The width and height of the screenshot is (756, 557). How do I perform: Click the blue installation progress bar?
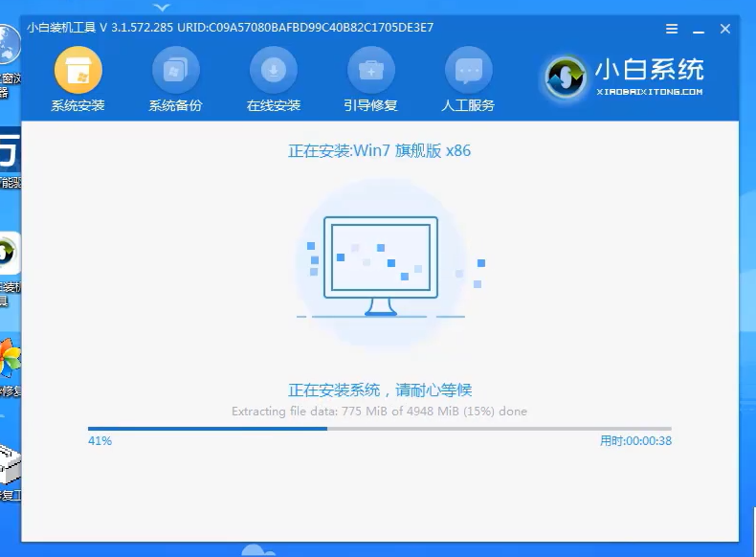(x=379, y=429)
